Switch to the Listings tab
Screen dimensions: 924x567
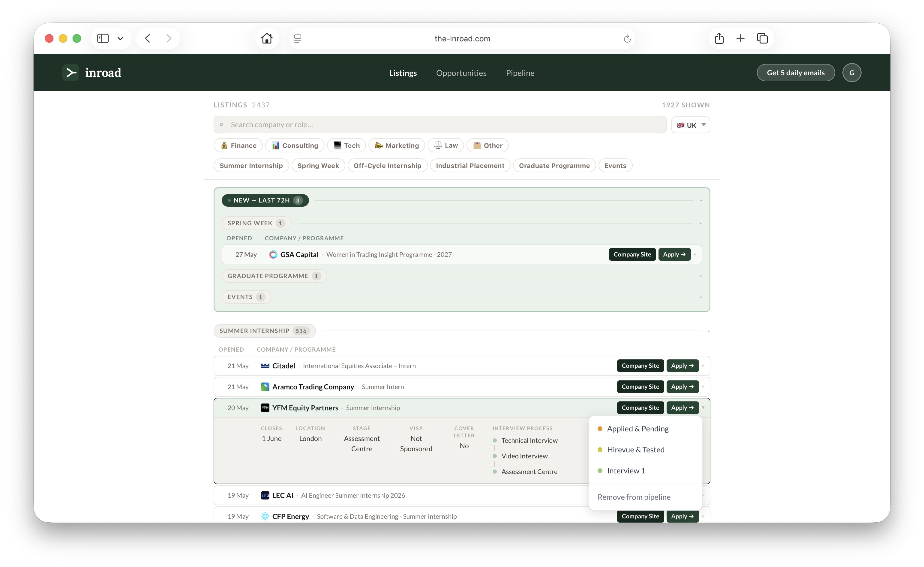(403, 73)
